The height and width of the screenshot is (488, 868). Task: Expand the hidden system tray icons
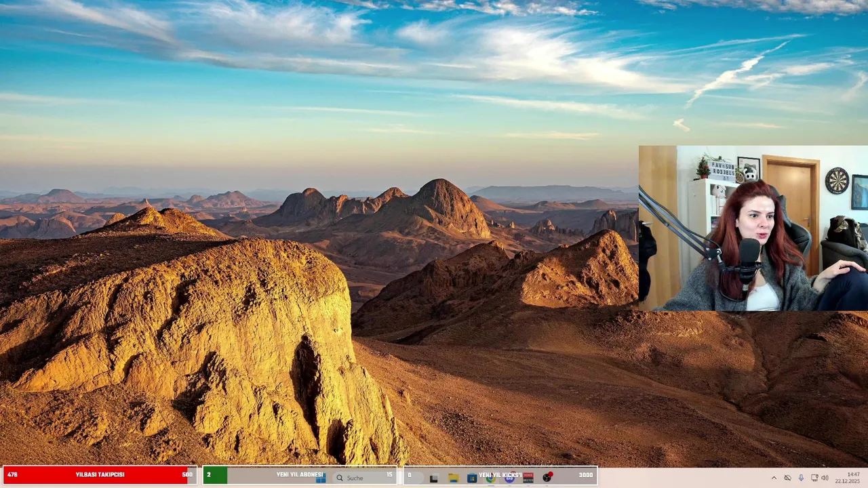774,478
